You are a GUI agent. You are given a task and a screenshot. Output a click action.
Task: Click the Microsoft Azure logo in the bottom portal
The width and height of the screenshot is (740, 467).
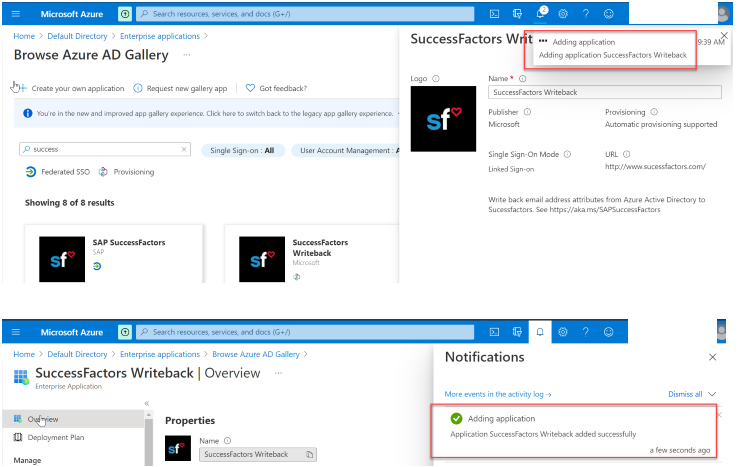pos(72,332)
